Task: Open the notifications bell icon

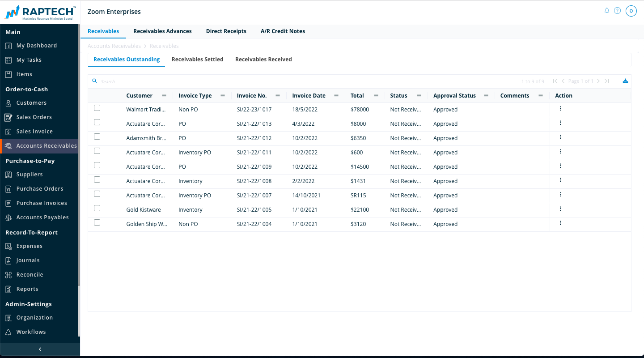Action: click(607, 10)
